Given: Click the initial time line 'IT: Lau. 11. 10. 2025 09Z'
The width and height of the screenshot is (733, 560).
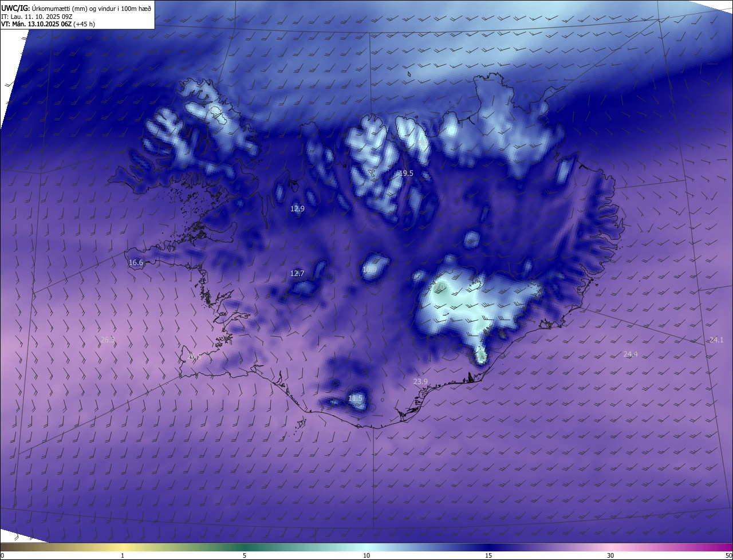Looking at the screenshot, I should click(x=37, y=17).
